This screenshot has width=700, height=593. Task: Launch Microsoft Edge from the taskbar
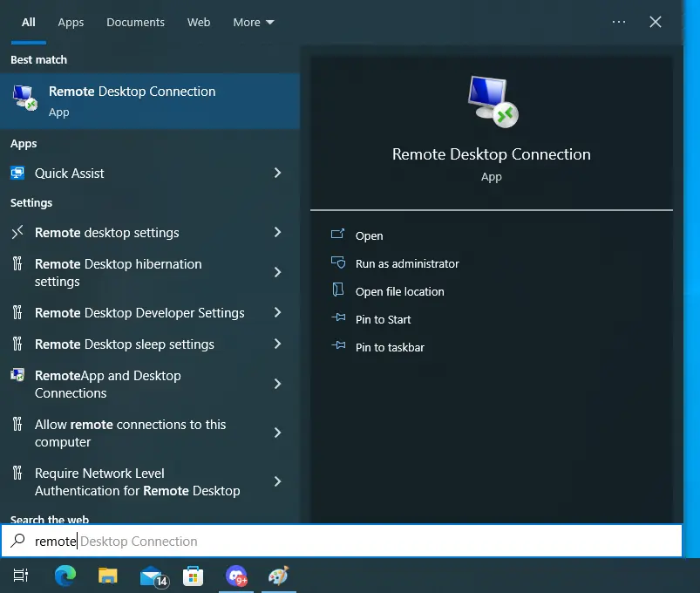tap(65, 576)
